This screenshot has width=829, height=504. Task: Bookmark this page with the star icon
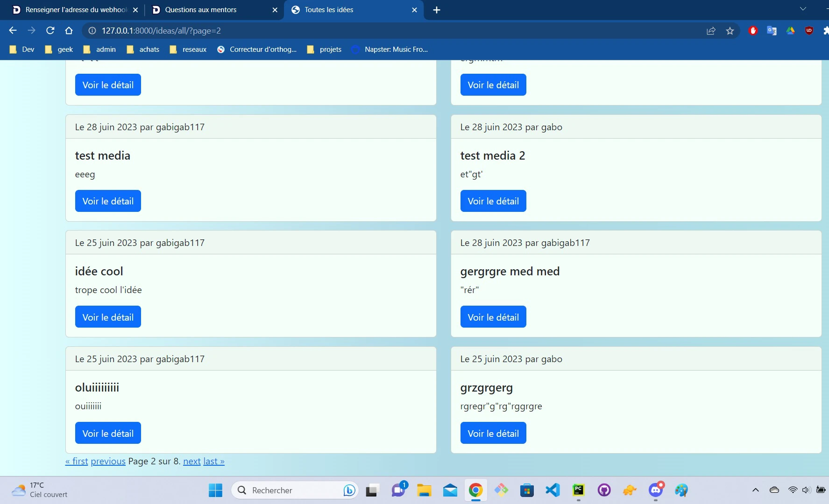[x=730, y=31]
